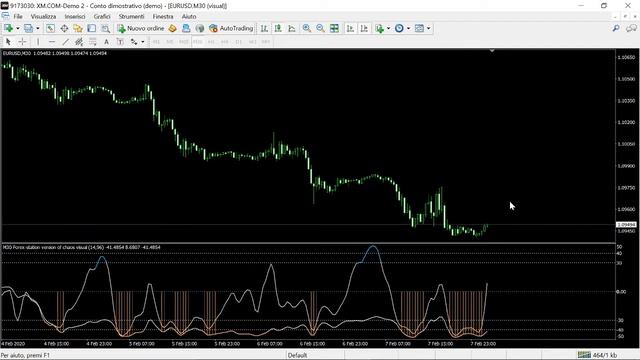Select the Fibonacci retracement tool
This screenshot has width=640, height=360.
point(93,42)
